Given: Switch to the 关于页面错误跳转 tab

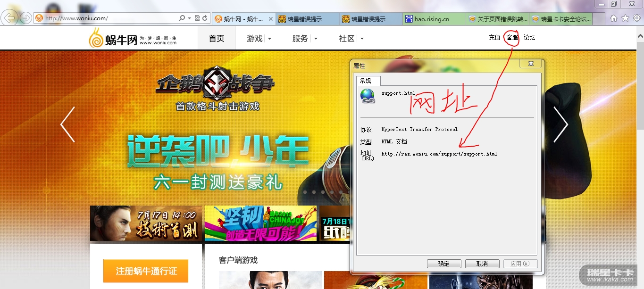Looking at the screenshot, I should click(497, 19).
